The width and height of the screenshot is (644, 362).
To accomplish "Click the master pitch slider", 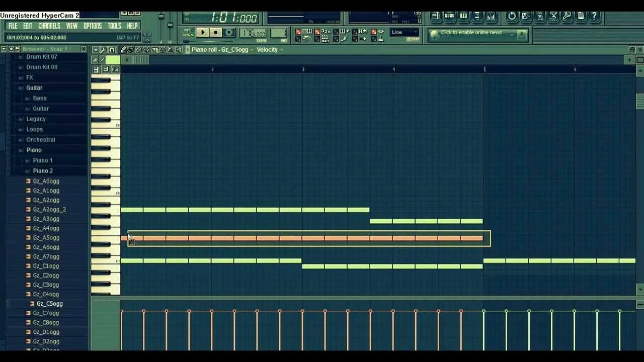I will [170, 25].
